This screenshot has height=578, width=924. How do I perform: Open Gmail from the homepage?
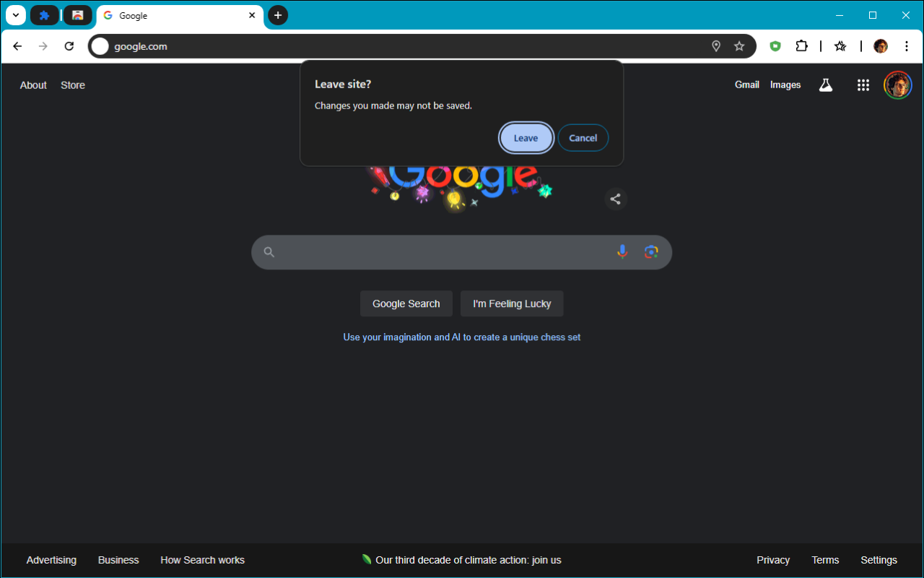tap(747, 85)
